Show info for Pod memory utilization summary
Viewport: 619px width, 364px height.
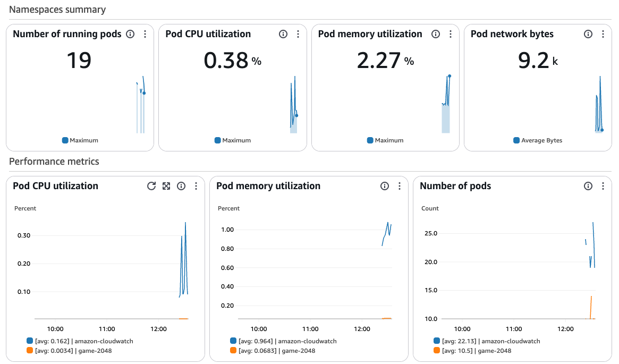click(x=436, y=34)
